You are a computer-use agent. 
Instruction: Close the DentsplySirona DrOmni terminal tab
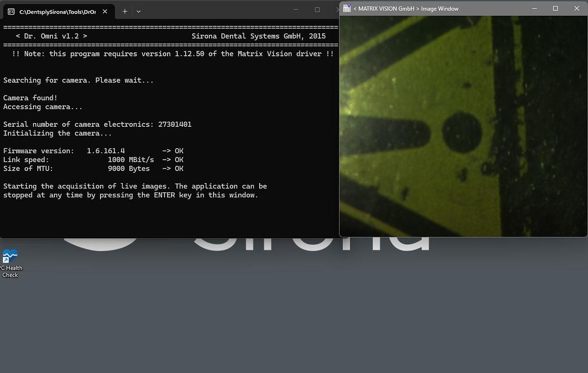(x=105, y=11)
